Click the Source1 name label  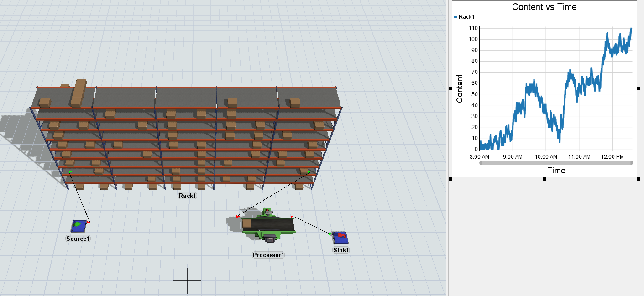point(78,239)
